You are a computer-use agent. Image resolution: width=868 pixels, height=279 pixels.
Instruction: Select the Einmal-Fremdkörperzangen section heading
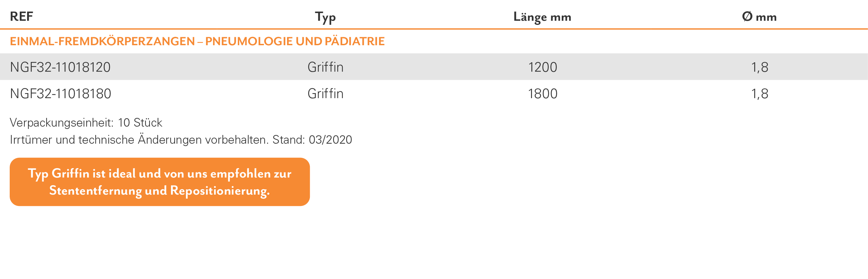click(197, 41)
